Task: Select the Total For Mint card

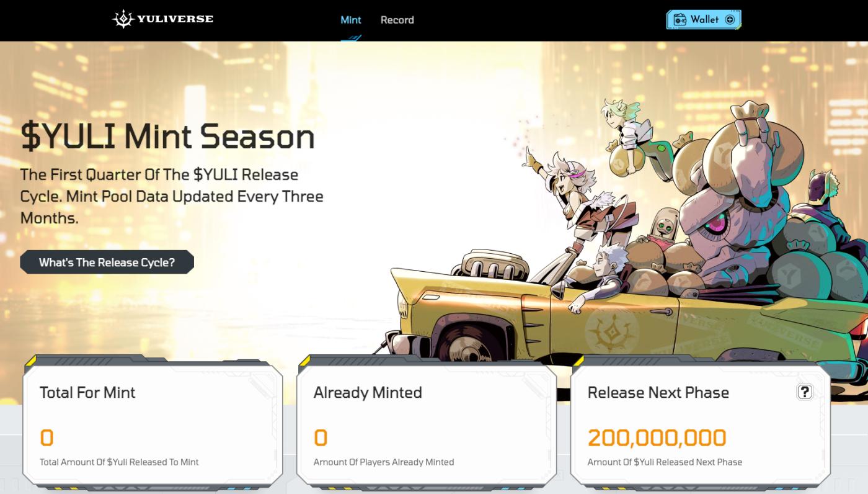Action: tap(153, 424)
